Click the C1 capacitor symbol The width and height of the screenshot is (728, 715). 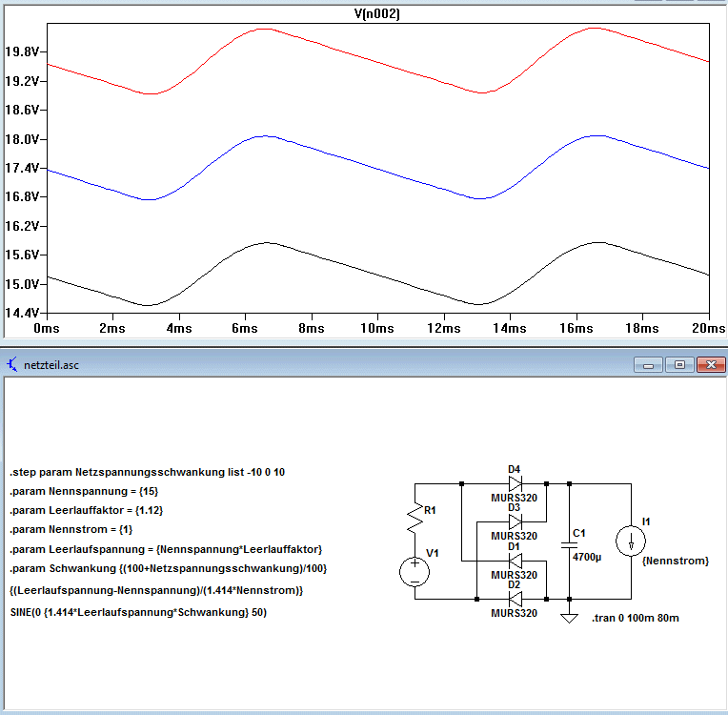coord(569,545)
